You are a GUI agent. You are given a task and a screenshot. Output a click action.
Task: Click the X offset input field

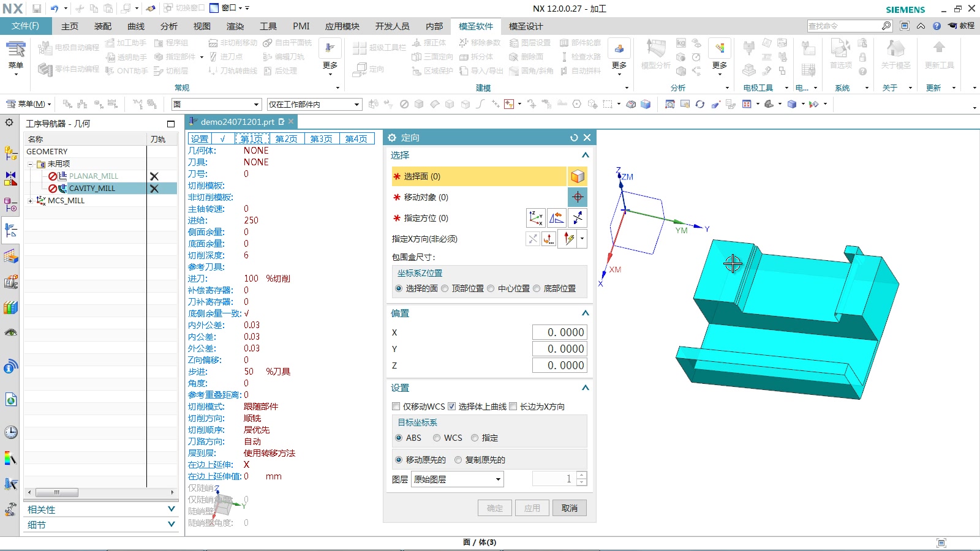[559, 332]
